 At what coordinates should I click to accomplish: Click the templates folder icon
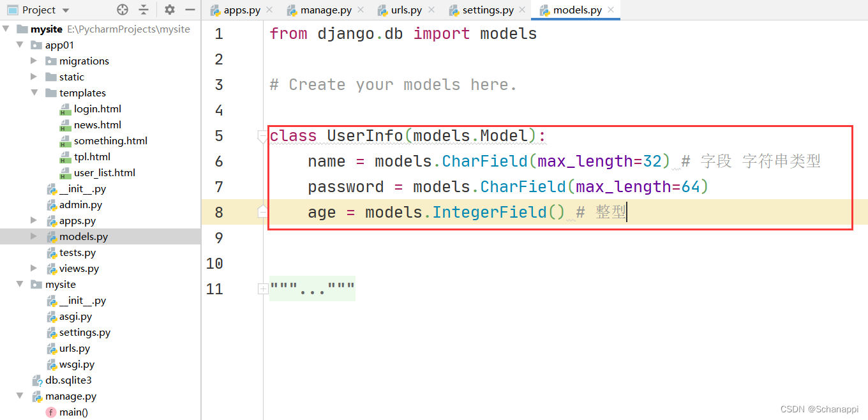[51, 93]
